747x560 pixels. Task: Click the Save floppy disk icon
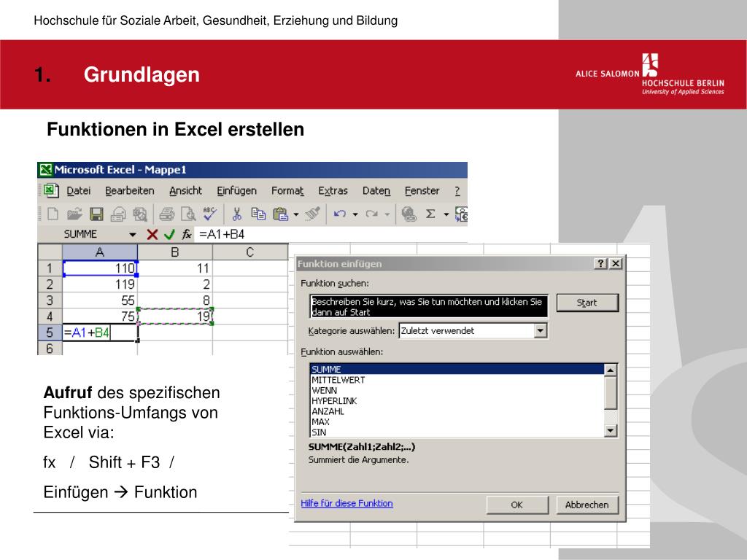click(97, 214)
